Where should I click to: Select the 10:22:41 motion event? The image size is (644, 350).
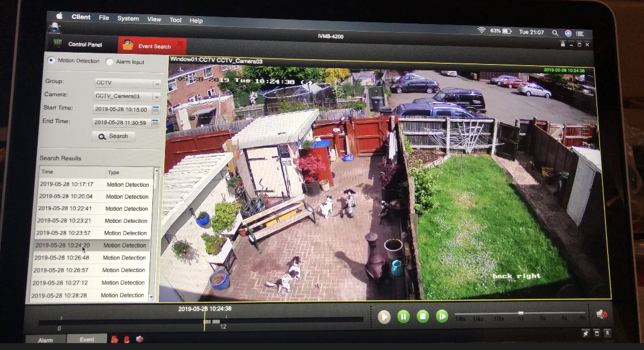tap(94, 209)
